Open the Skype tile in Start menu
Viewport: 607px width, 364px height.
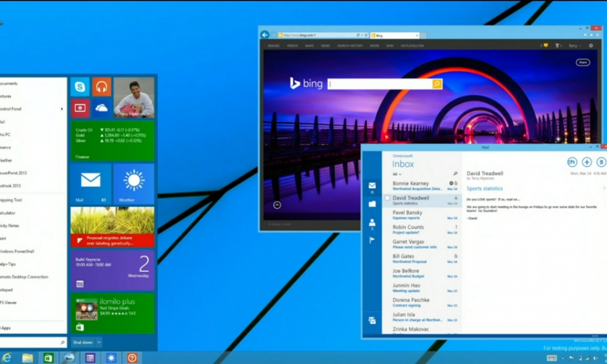80,87
